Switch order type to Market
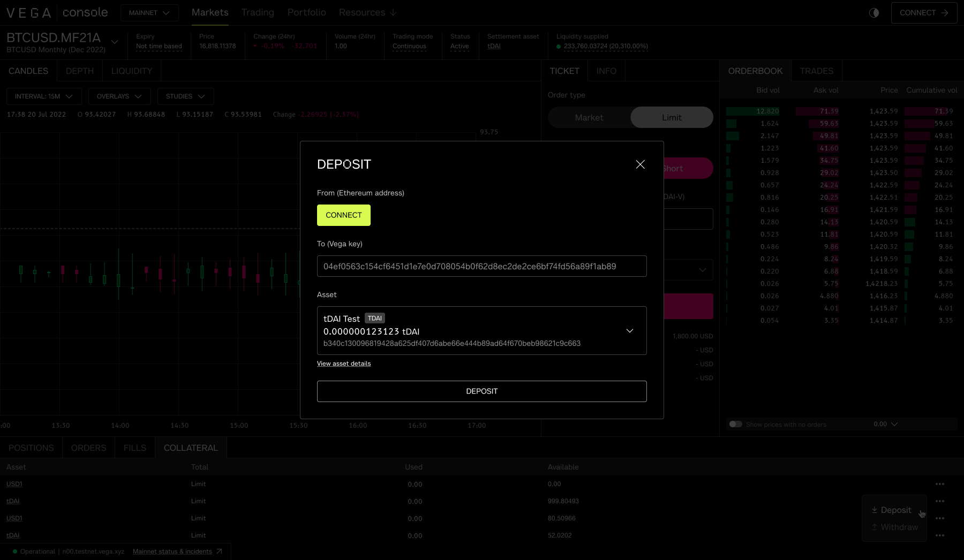964x560 pixels. pos(589,117)
